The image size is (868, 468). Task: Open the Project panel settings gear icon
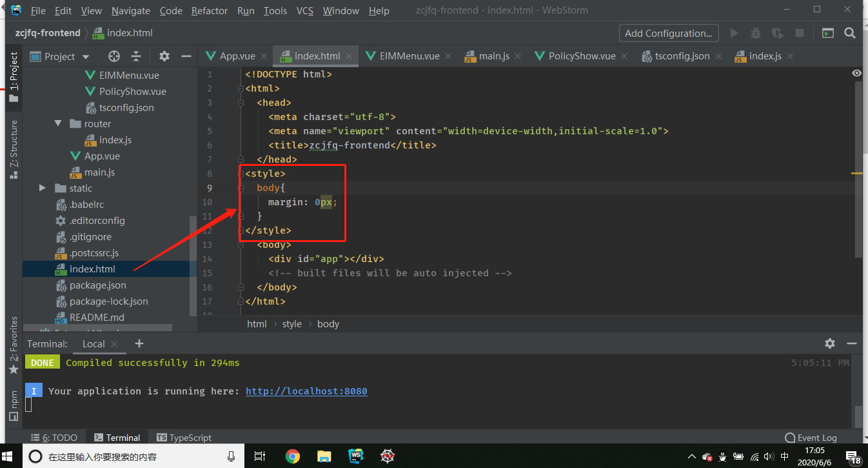tap(164, 56)
